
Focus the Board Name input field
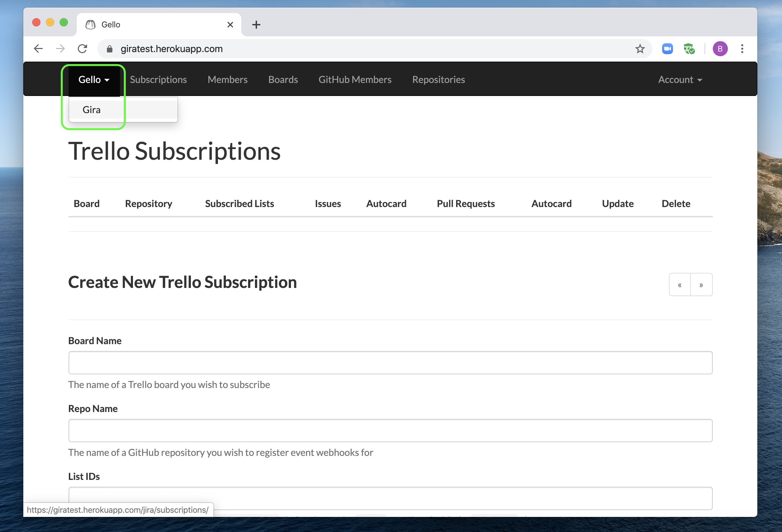[390, 363]
